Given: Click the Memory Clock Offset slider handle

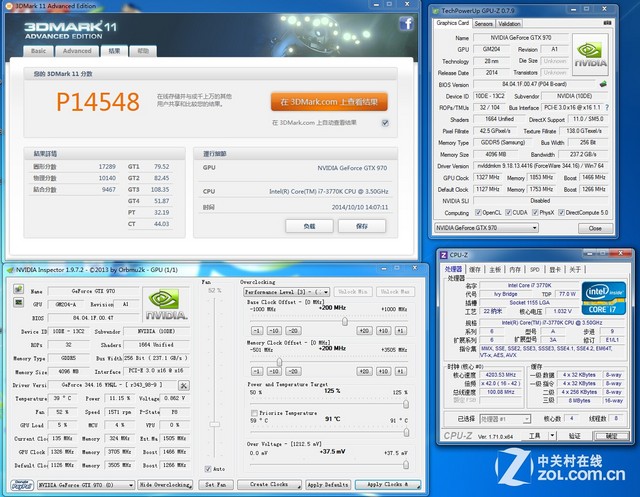Looking at the screenshot, I should click(x=279, y=362).
